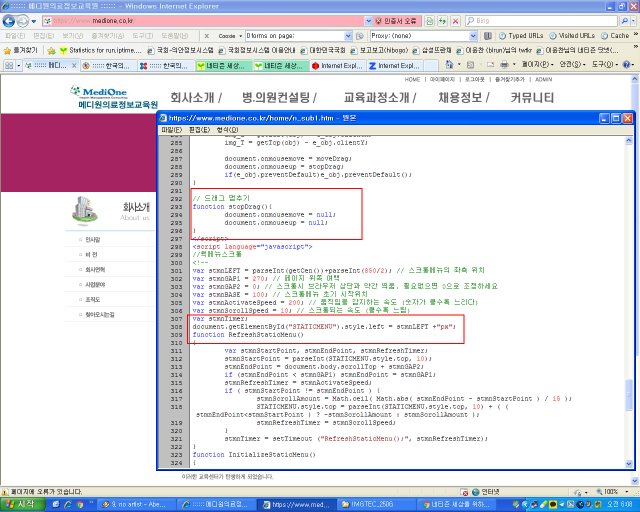Open 파일(F) menu in the source viewer window

(x=171, y=130)
